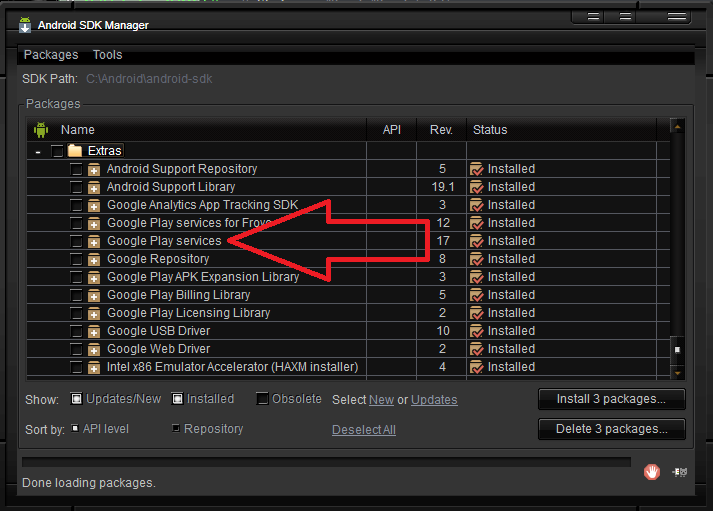The width and height of the screenshot is (713, 511).
Task: Open the log window icon at bottom right
Action: point(680,472)
